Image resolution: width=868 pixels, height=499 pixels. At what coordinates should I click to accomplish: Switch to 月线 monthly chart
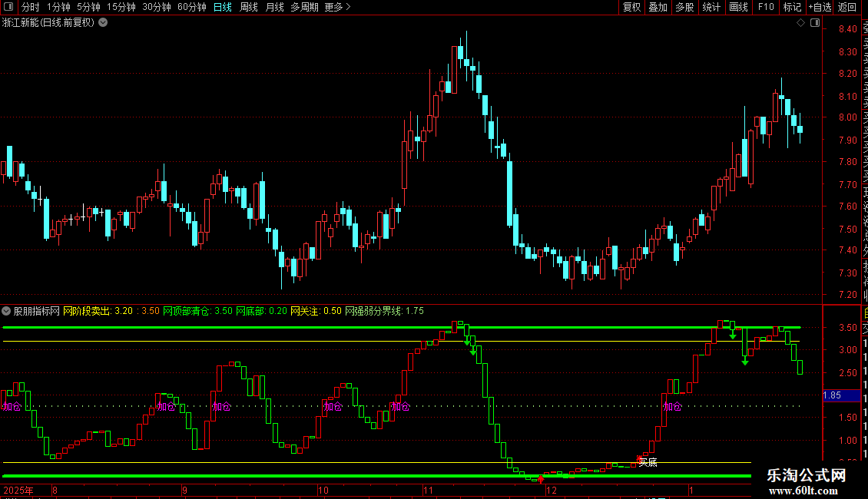coord(274,7)
